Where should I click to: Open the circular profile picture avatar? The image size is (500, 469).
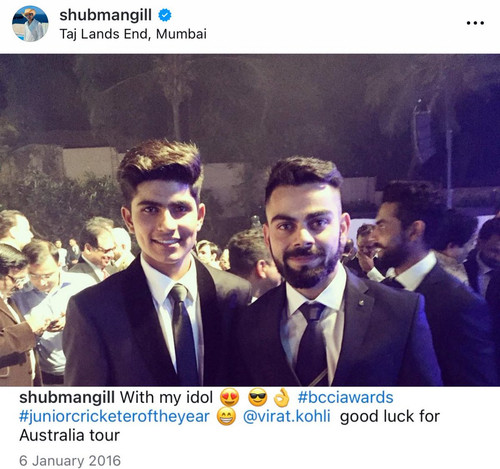(30, 24)
